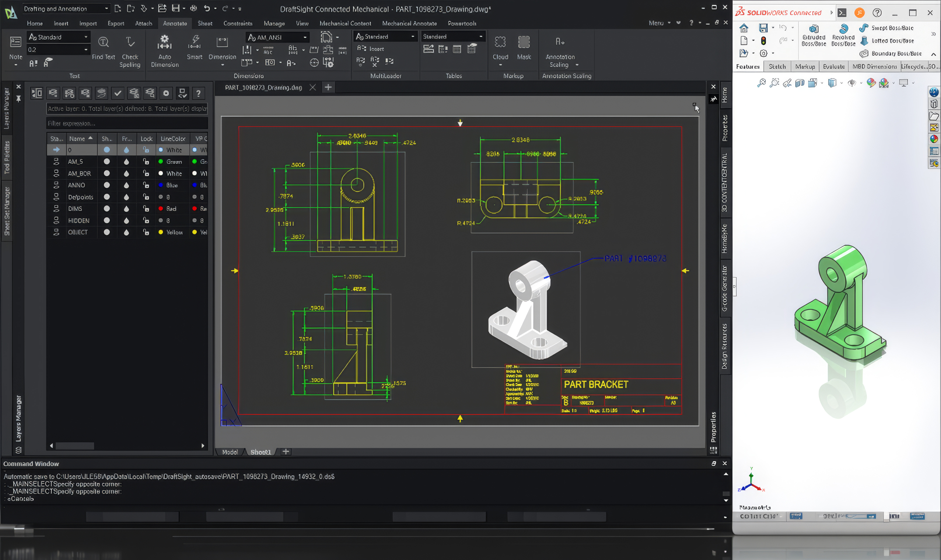Screen dimensions: 941x560
Task: Click the Filter expression input field
Action: pos(127,123)
